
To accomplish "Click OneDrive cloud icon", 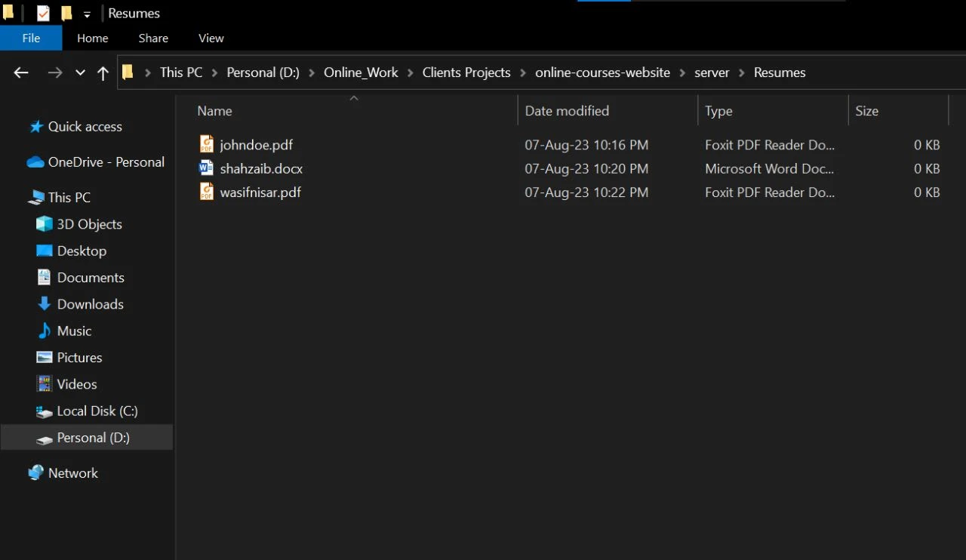I will point(35,162).
